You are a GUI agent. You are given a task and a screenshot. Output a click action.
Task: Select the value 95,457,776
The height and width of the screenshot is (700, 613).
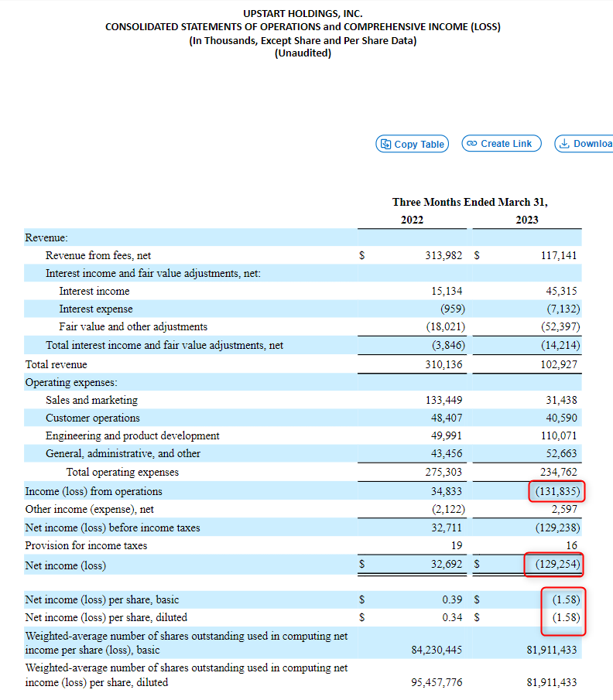[437, 682]
